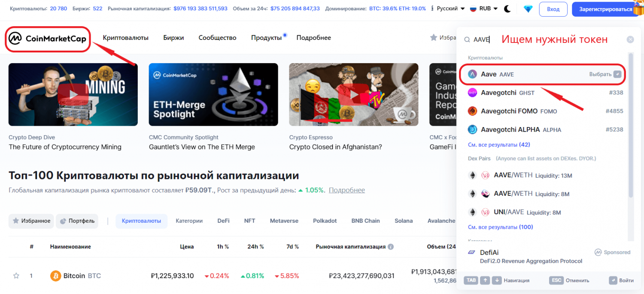Switch to the DeFi tab
644x294 pixels.
coord(223,221)
